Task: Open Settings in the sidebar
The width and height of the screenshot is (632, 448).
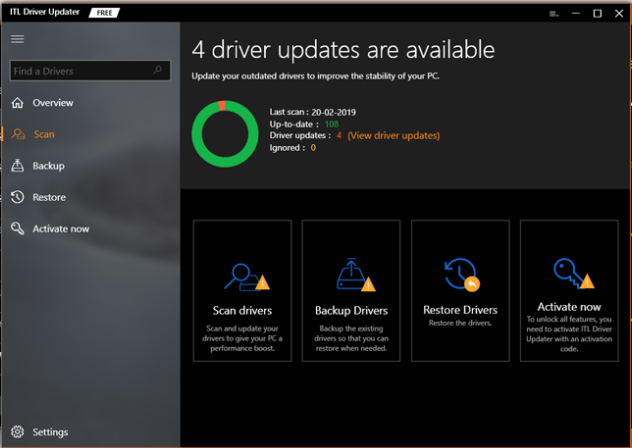Action: coord(50,432)
